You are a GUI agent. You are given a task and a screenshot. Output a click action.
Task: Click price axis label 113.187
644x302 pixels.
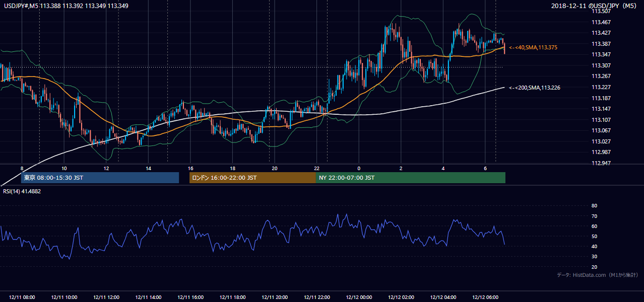[601, 98]
